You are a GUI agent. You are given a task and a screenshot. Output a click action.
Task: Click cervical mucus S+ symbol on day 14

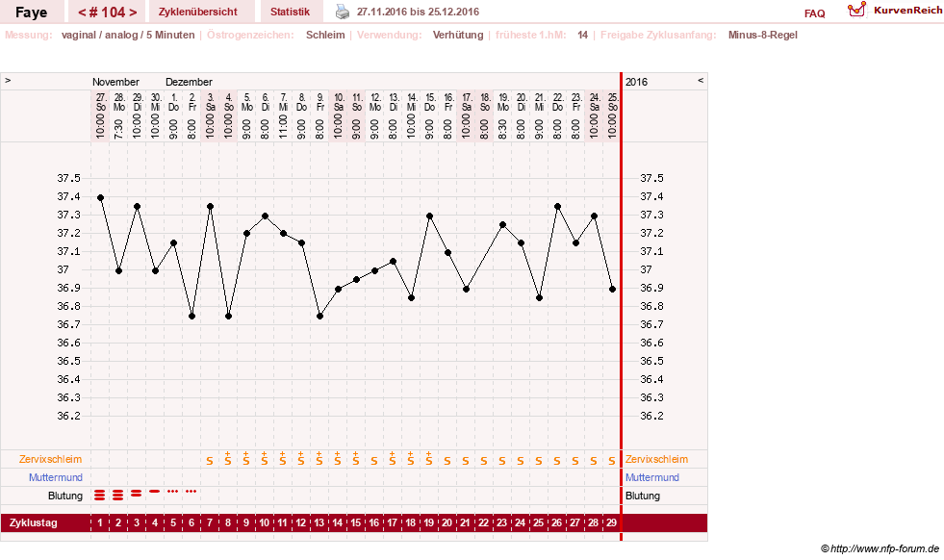click(337, 458)
